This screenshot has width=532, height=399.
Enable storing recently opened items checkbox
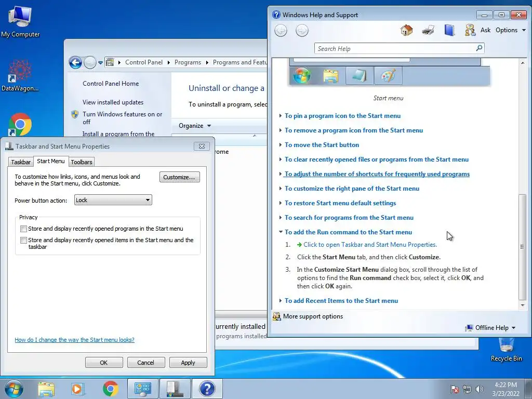pos(23,240)
